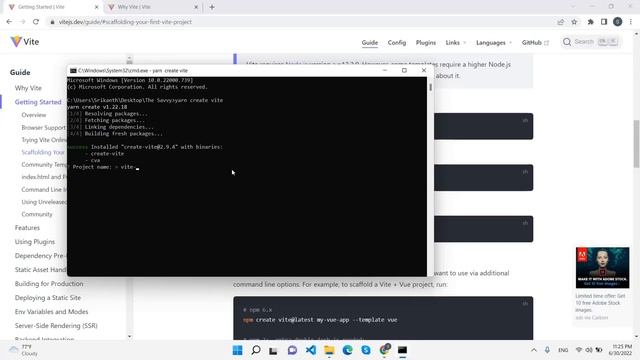640x360 pixels.
Task: Switch to Chrome on the taskbar
Action: 384,350
